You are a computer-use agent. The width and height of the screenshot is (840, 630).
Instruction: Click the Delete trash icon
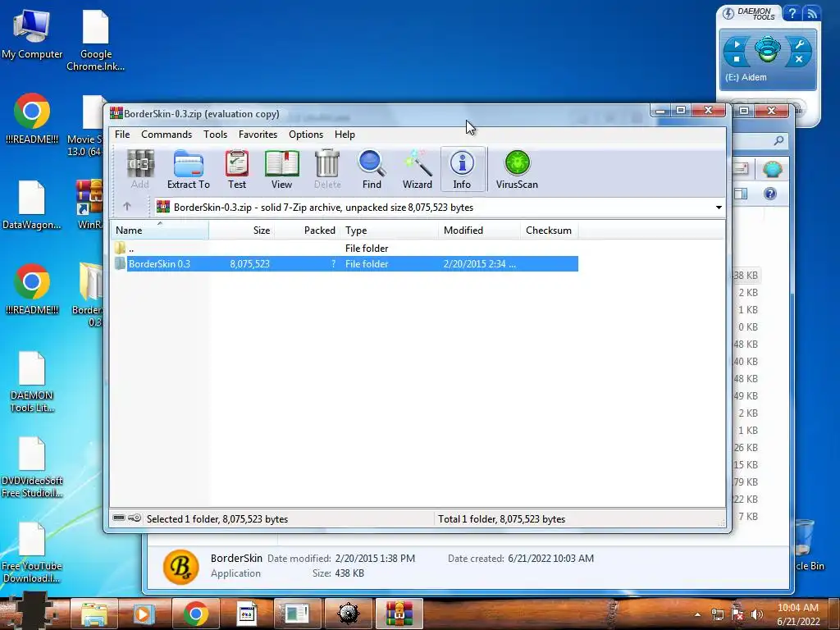click(x=327, y=170)
